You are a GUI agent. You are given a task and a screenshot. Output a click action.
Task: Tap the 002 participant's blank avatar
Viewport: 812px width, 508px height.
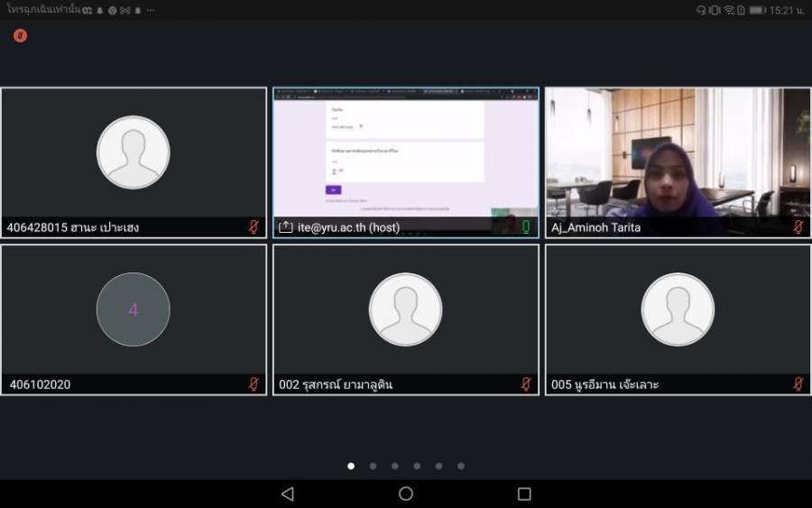[x=405, y=309]
